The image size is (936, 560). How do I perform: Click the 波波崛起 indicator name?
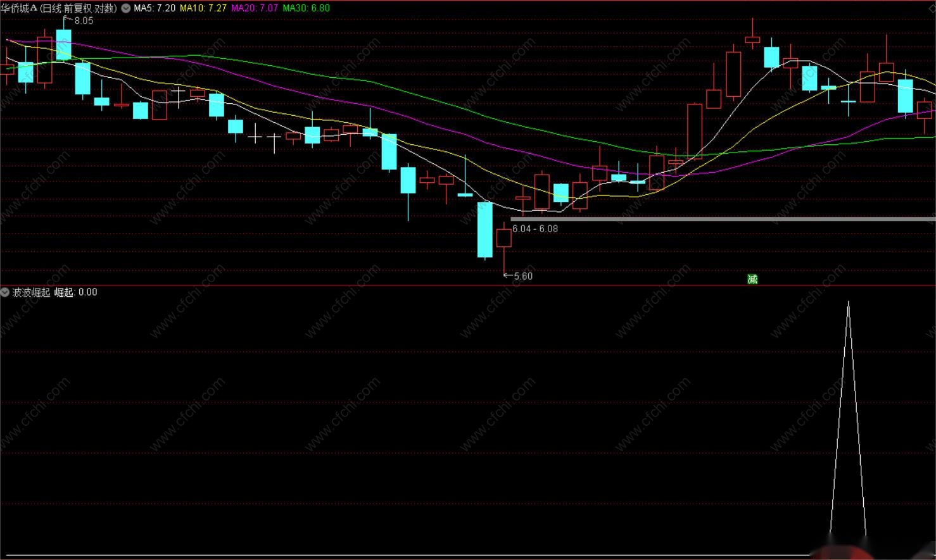point(32,292)
